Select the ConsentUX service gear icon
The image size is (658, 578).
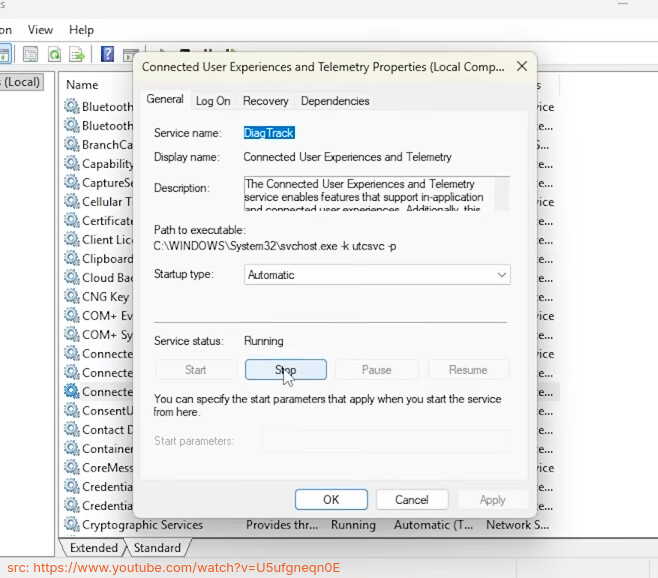pos(71,411)
